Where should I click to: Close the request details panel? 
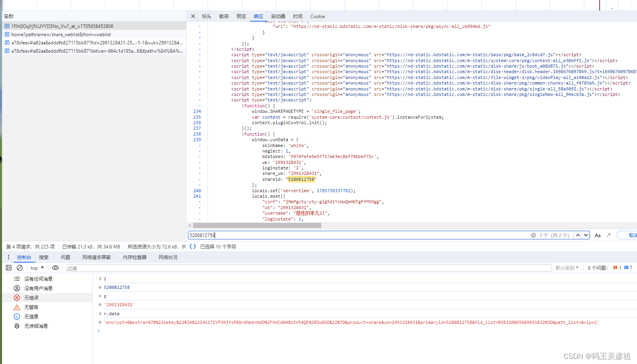pos(193,17)
